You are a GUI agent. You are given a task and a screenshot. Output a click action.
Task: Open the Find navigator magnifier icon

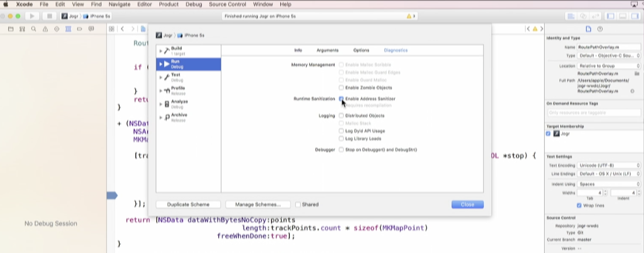(x=34, y=29)
